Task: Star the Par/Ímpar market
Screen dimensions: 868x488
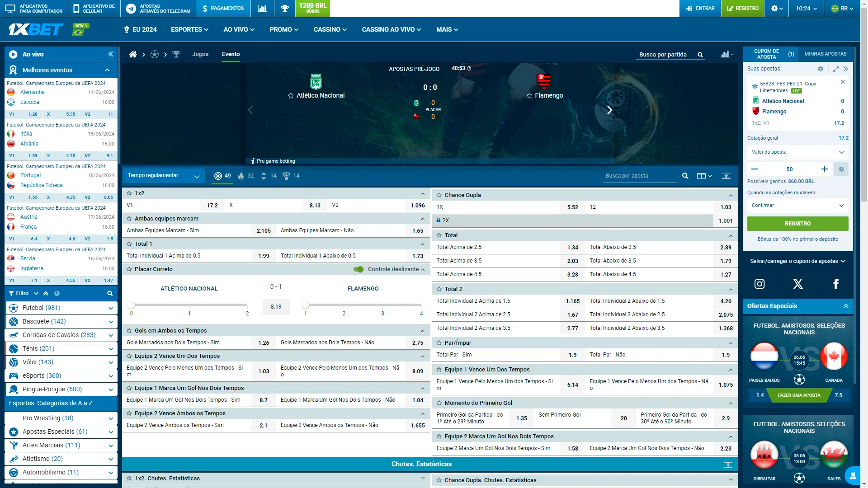Action: [x=439, y=343]
